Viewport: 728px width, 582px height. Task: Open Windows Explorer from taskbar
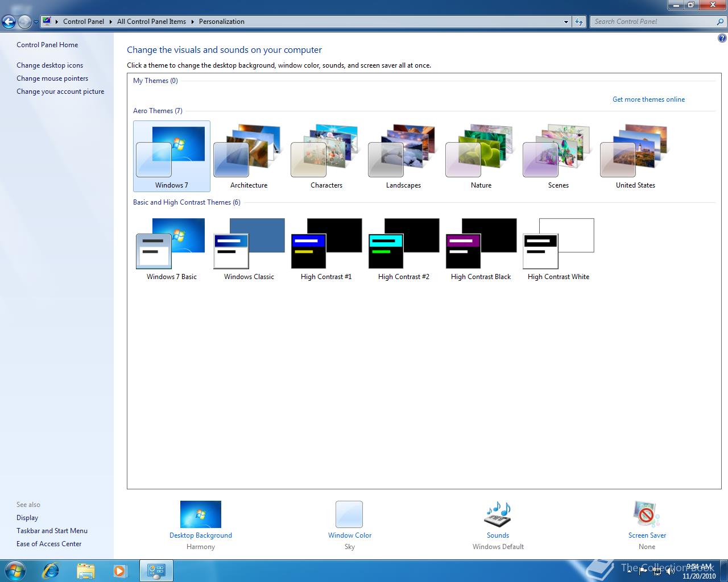85,570
